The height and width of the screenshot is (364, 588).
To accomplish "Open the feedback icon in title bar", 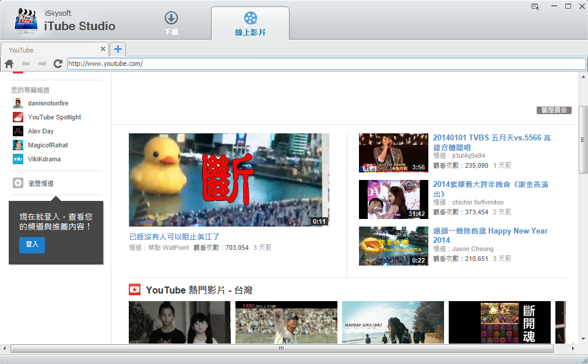I will 535,7.
